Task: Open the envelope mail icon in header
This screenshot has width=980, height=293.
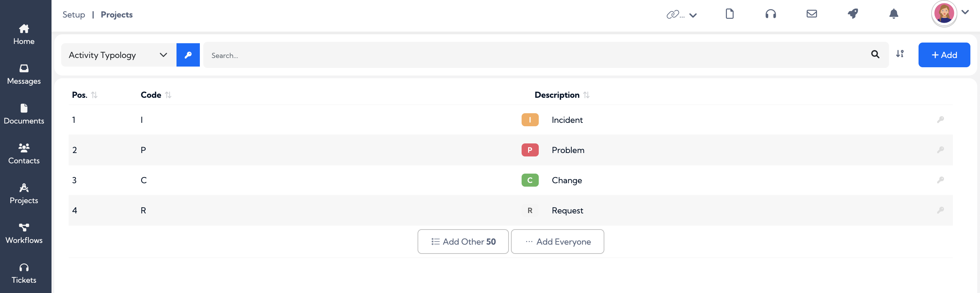Action: (x=811, y=14)
